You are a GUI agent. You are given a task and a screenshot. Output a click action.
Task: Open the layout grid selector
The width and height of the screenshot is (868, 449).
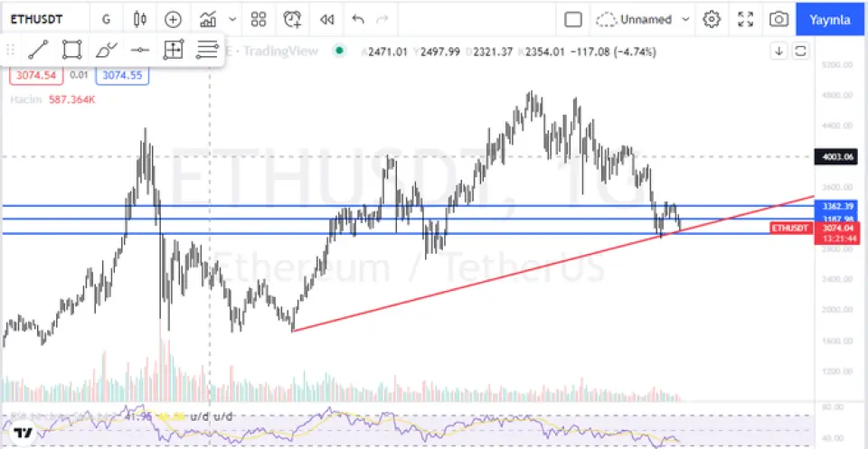259,19
